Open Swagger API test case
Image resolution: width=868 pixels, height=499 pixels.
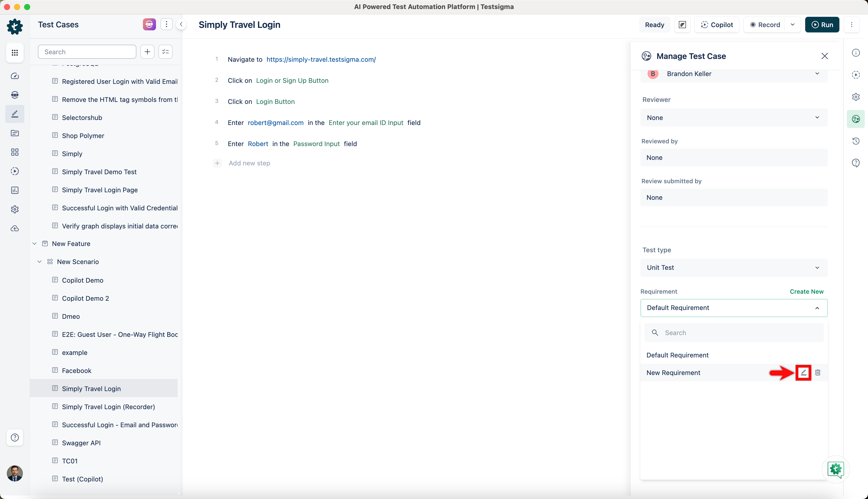click(x=81, y=443)
